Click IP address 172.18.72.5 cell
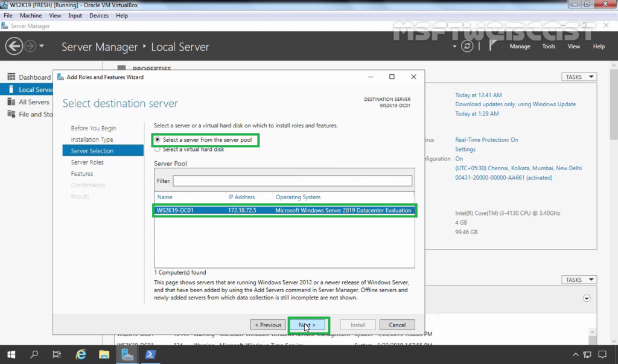This screenshot has width=618, height=364. point(242,210)
